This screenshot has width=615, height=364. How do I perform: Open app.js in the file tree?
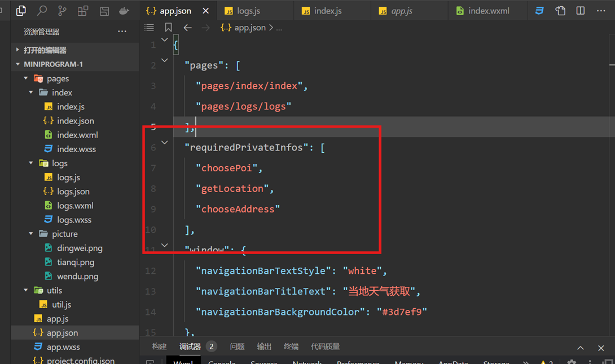[x=57, y=318]
